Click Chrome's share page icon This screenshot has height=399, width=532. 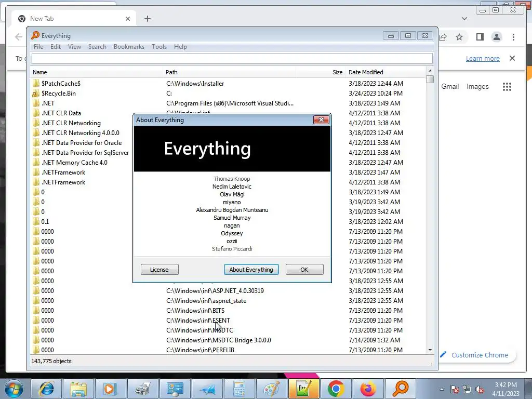point(443,37)
